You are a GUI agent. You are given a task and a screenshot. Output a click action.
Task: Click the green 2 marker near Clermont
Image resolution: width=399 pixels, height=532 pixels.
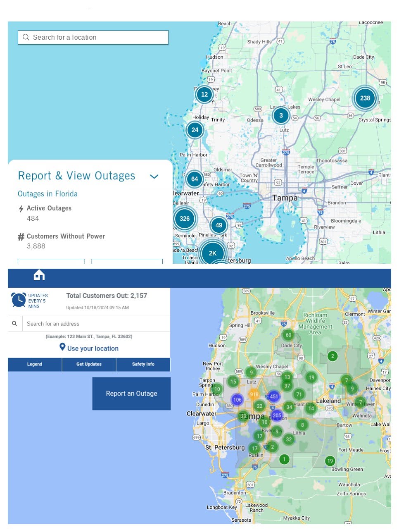click(332, 356)
